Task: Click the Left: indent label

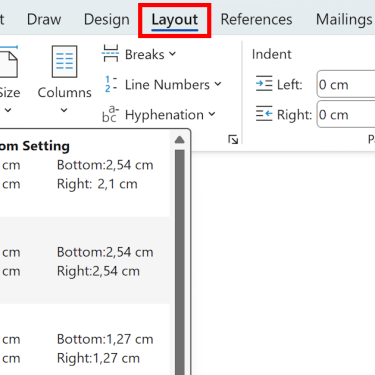Action: coord(289,85)
